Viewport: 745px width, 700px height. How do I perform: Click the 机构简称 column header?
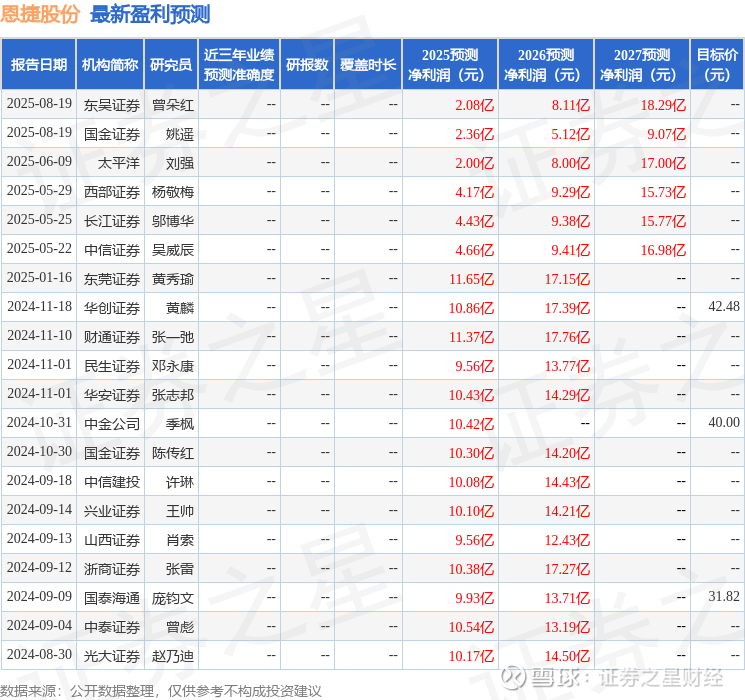tap(110, 65)
